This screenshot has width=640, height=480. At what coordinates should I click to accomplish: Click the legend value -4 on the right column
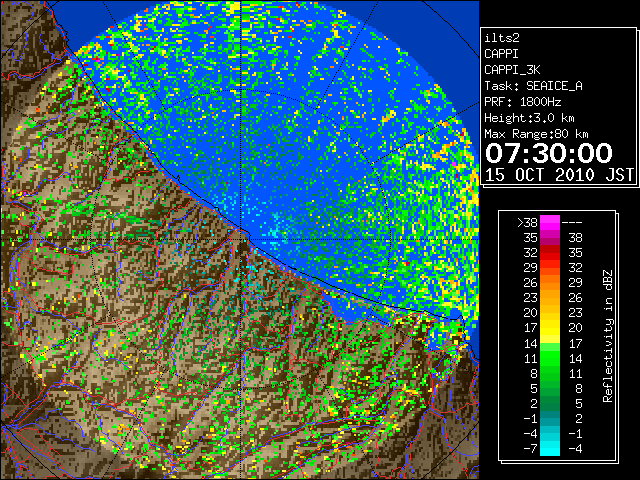575,449
